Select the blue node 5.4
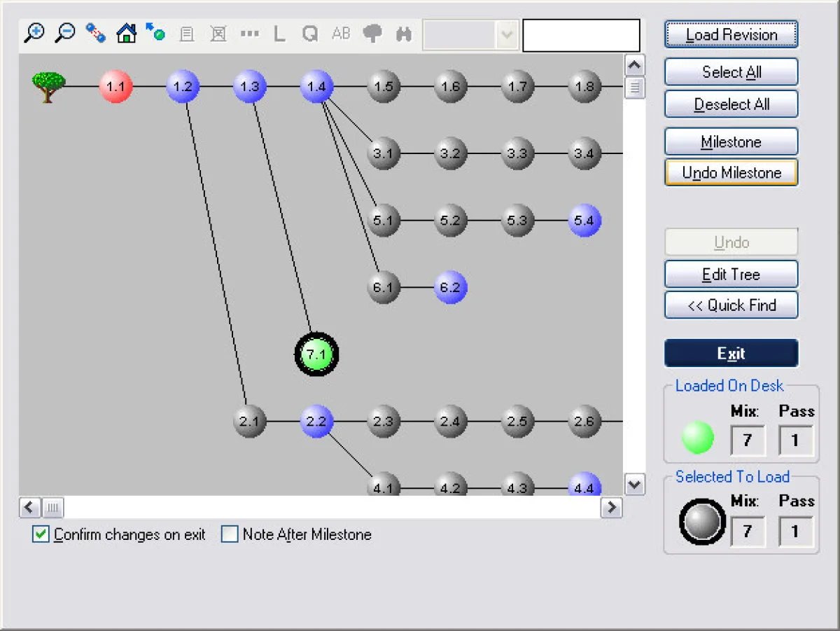Image resolution: width=840 pixels, height=631 pixels. click(584, 221)
